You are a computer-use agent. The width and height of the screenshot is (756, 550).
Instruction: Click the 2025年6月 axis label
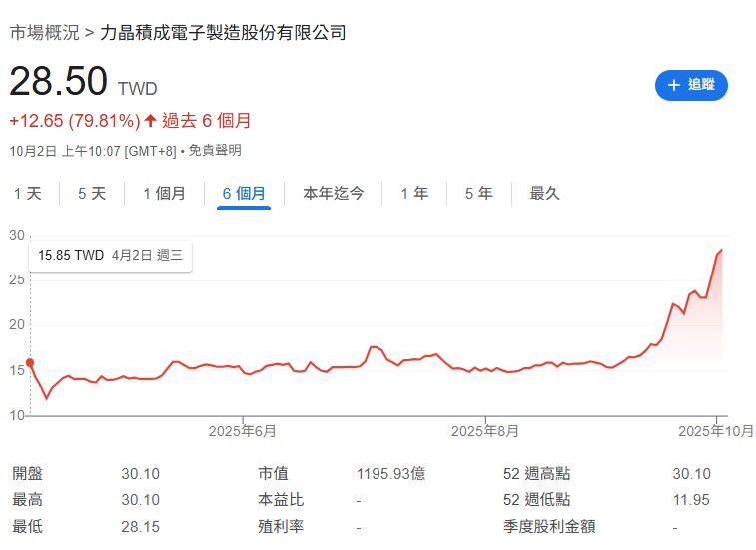[242, 431]
